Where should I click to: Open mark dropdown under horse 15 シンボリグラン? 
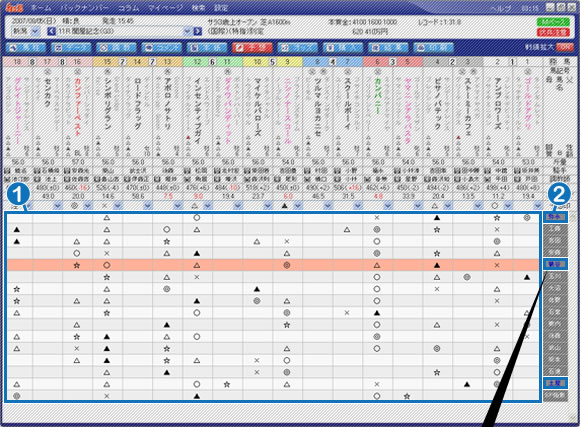point(118,205)
